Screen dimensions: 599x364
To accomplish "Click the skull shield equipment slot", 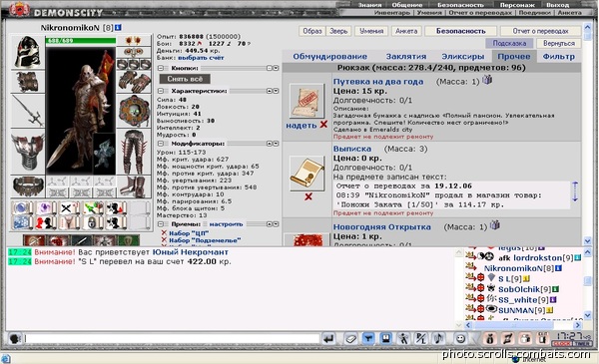I will (x=134, y=111).
